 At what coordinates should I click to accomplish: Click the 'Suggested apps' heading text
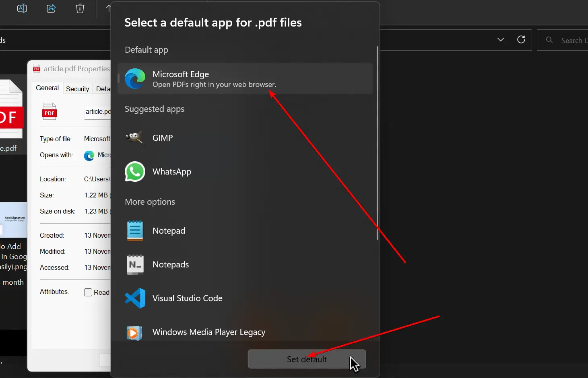coord(155,109)
